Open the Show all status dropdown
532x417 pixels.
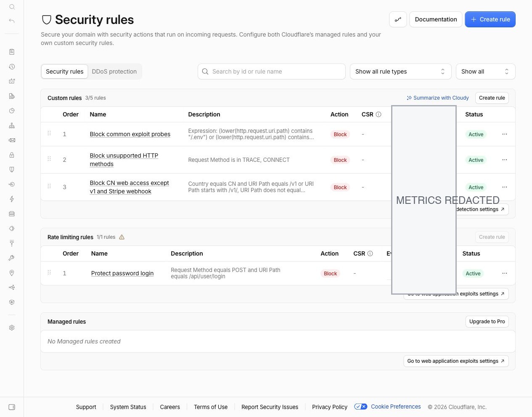[x=485, y=71]
